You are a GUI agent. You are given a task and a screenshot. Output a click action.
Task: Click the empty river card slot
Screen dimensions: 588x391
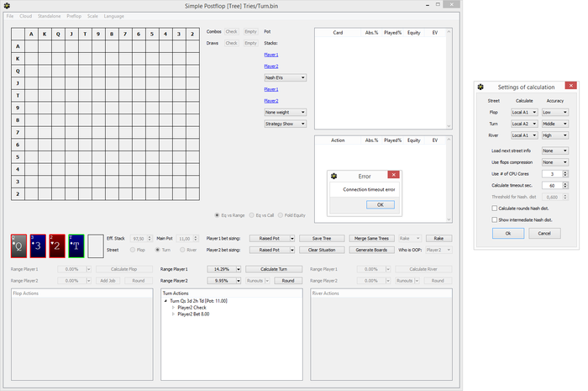(x=96, y=246)
